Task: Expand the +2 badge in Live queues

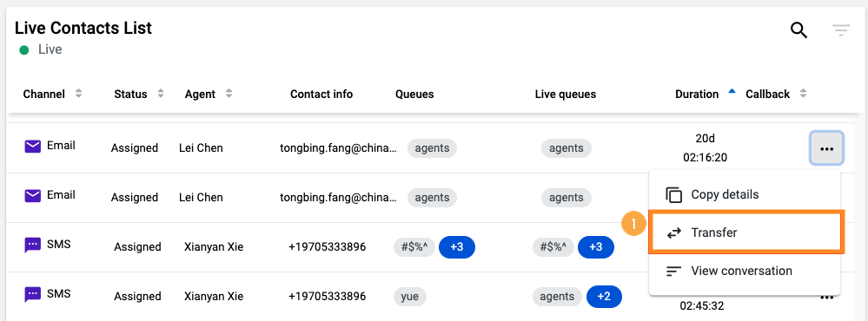Action: (x=604, y=297)
